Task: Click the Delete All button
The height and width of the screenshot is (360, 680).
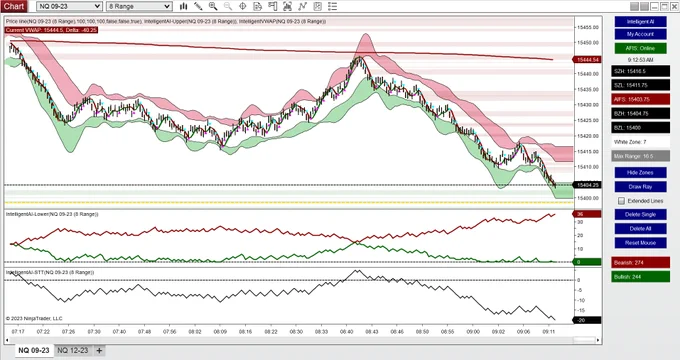Action: tap(641, 229)
